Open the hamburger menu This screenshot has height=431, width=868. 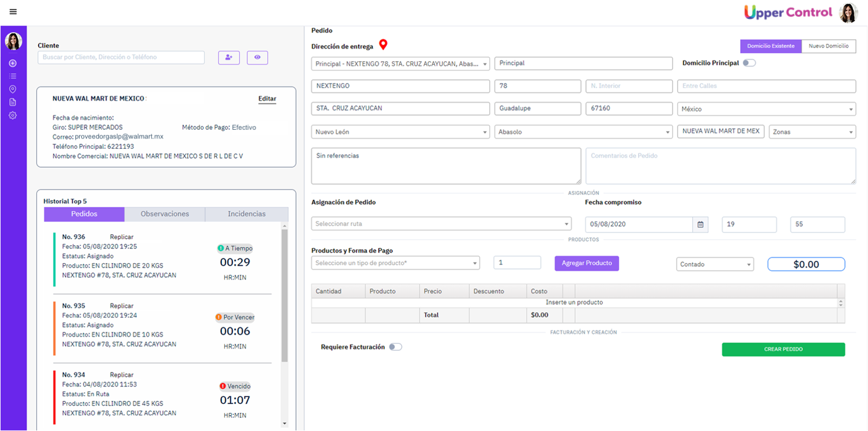tap(13, 12)
